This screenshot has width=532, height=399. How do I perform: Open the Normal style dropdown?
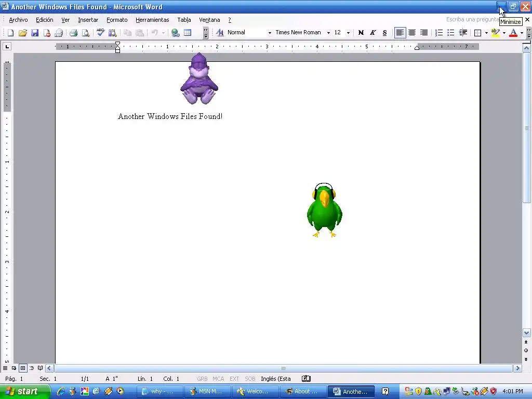(270, 33)
